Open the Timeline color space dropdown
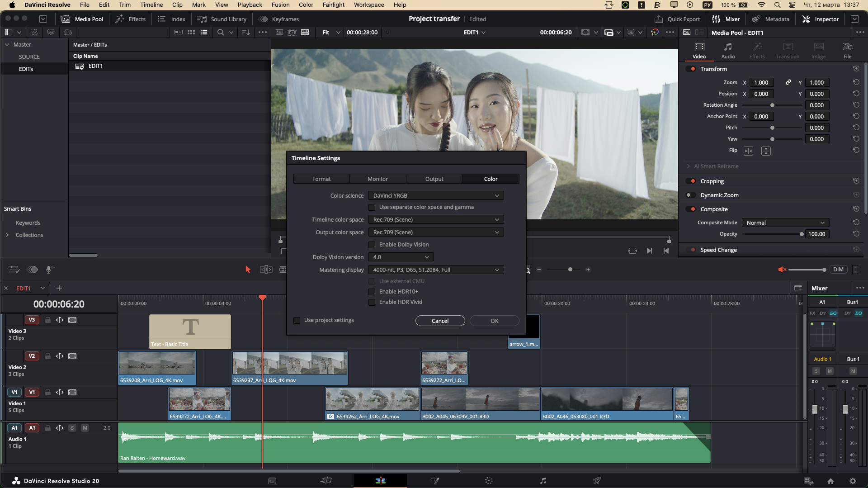Screen dimensions: 868x488 point(435,219)
